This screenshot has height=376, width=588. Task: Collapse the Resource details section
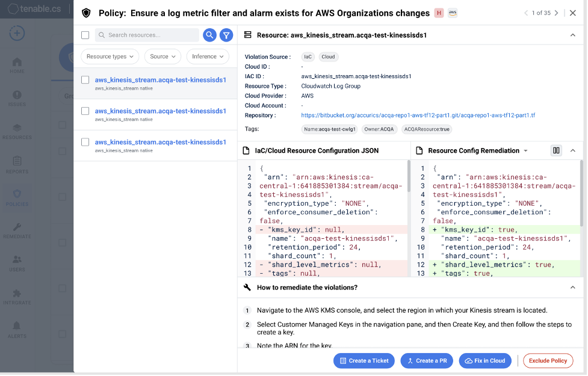[572, 35]
